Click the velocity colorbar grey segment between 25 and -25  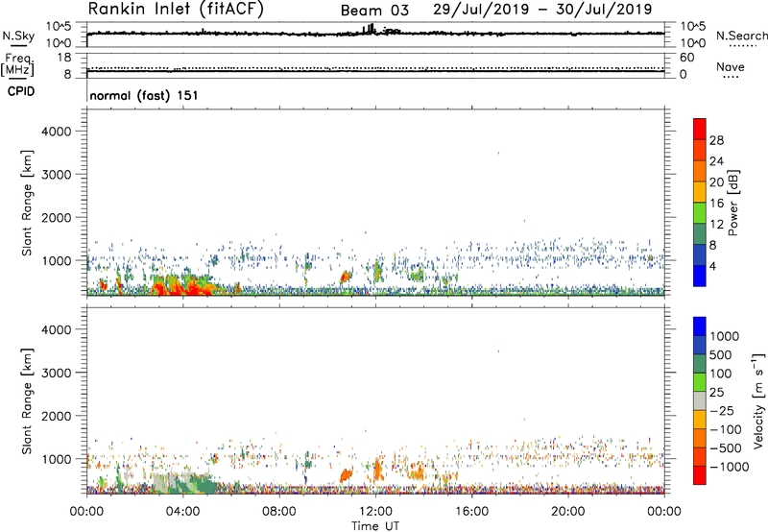[x=700, y=400]
